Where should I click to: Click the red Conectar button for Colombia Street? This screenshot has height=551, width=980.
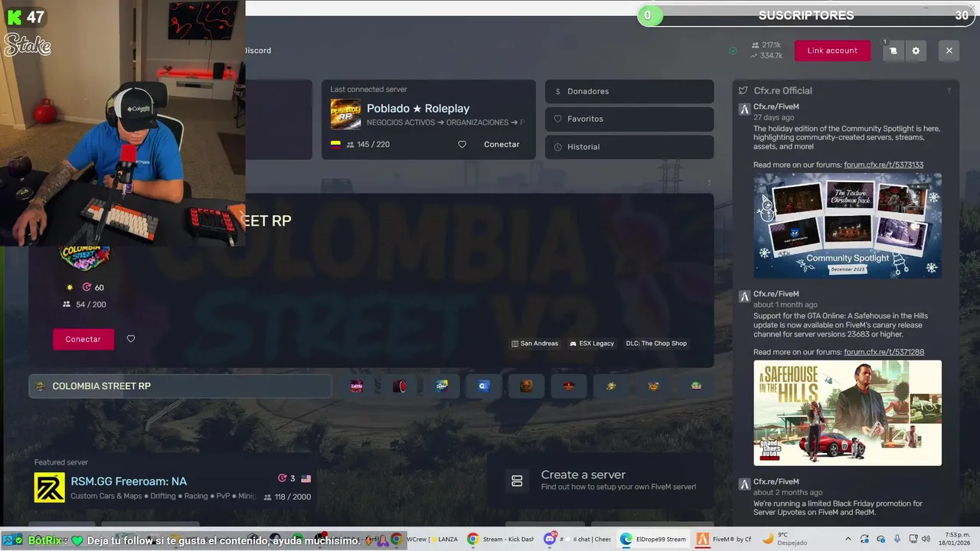(83, 339)
